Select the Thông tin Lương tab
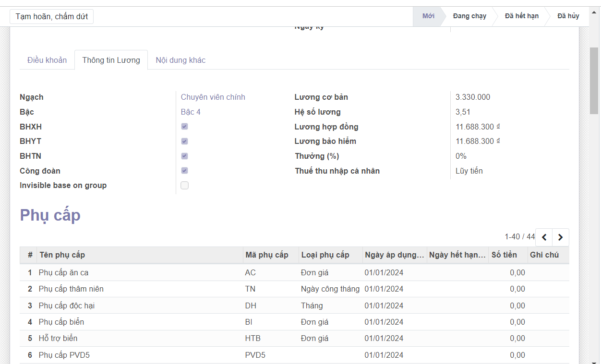The height and width of the screenshot is (364, 601). click(111, 60)
